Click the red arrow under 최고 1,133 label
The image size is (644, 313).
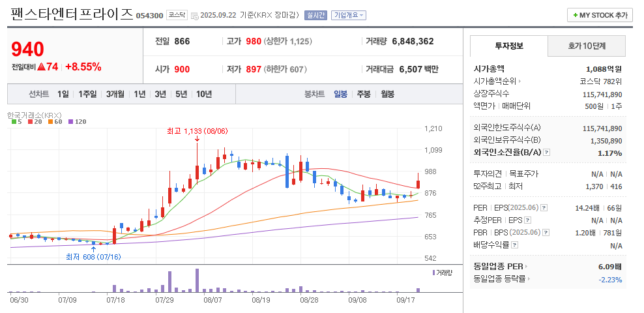(x=197, y=138)
